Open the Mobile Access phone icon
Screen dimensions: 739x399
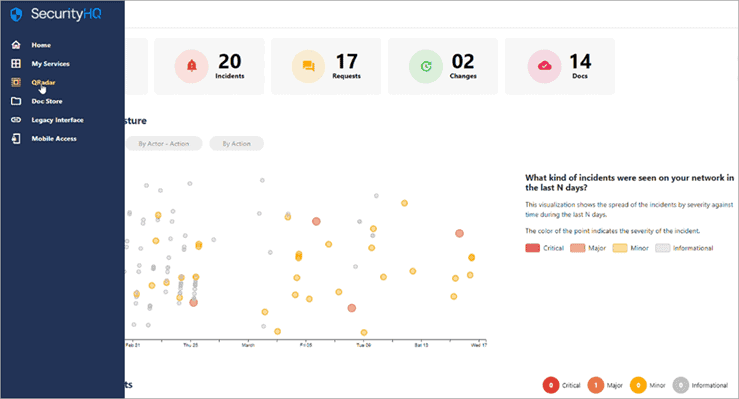[x=16, y=138]
